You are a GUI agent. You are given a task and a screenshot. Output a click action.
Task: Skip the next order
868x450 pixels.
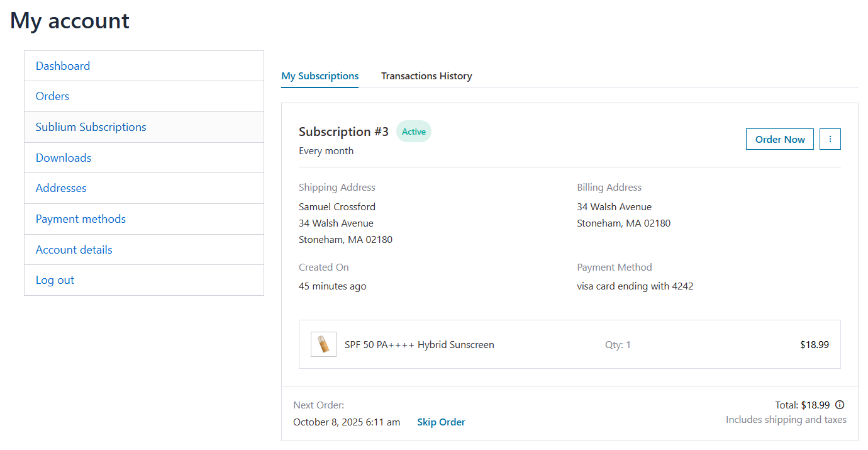[x=441, y=422]
